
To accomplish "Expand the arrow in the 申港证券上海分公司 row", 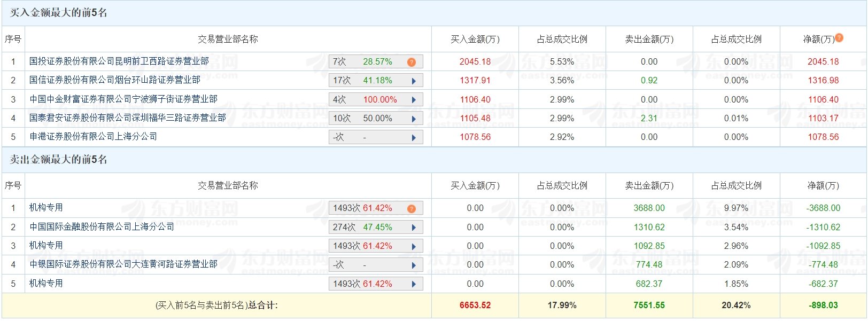I will point(414,137).
